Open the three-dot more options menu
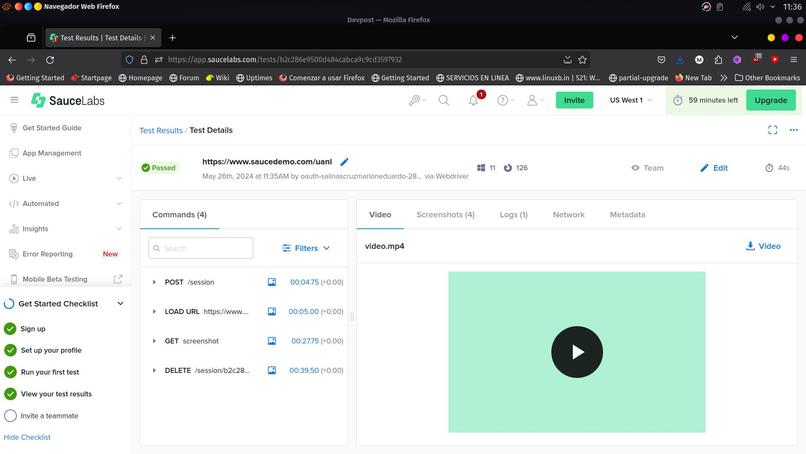The image size is (806, 454). 794,130
